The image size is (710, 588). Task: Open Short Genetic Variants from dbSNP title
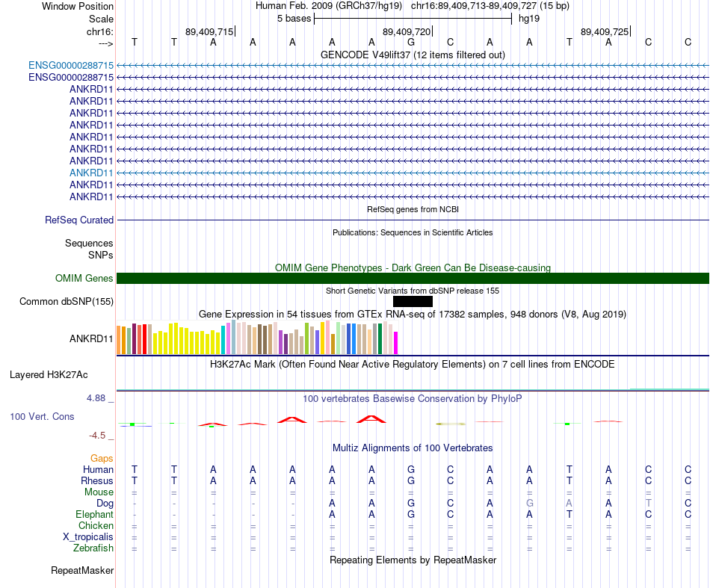click(x=413, y=291)
